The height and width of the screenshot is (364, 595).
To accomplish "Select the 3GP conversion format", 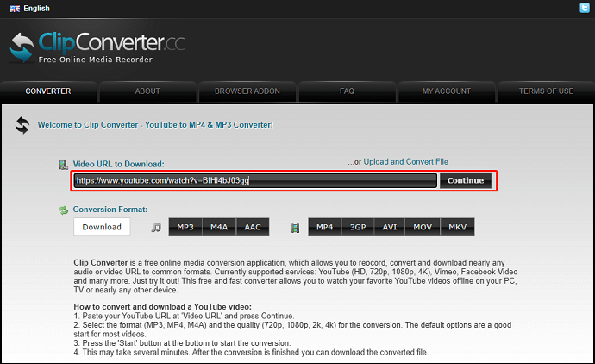I will coord(358,227).
